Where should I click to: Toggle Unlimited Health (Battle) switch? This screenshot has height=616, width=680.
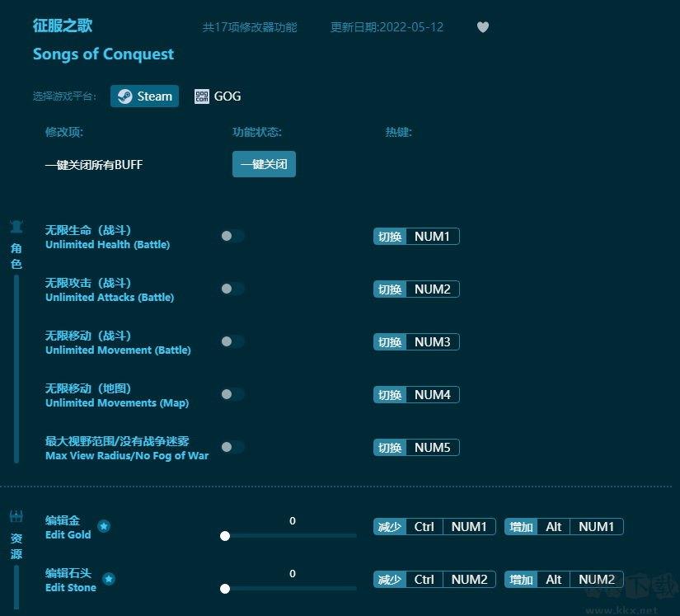point(233,236)
